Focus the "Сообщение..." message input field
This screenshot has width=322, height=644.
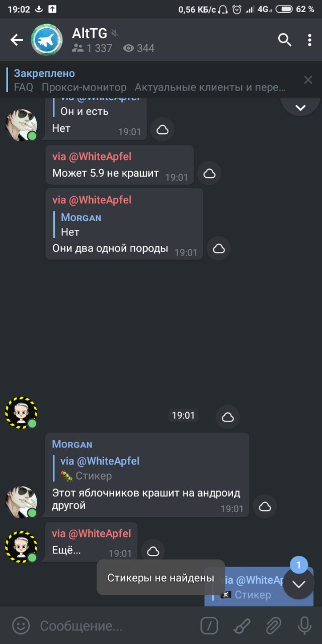click(x=116, y=626)
